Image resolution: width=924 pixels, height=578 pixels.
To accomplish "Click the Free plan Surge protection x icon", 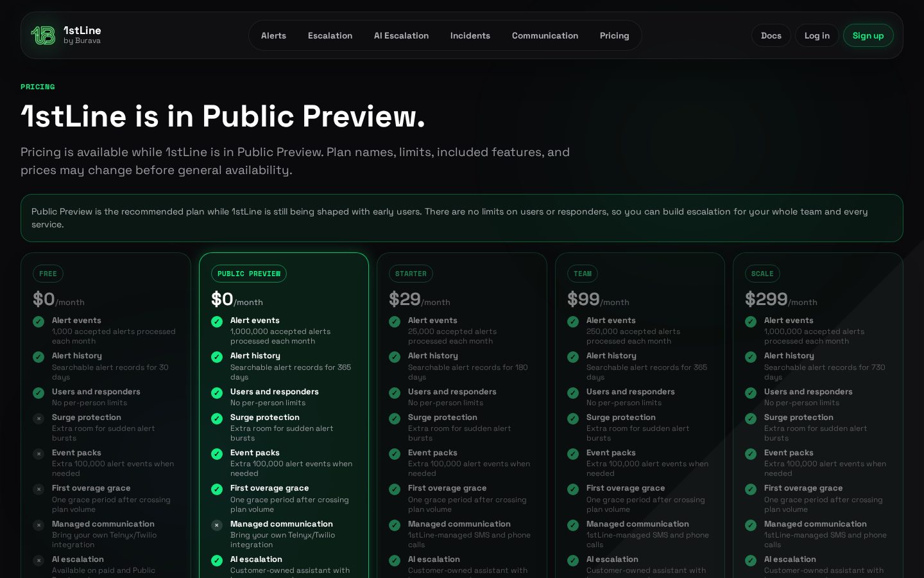I will point(38,419).
